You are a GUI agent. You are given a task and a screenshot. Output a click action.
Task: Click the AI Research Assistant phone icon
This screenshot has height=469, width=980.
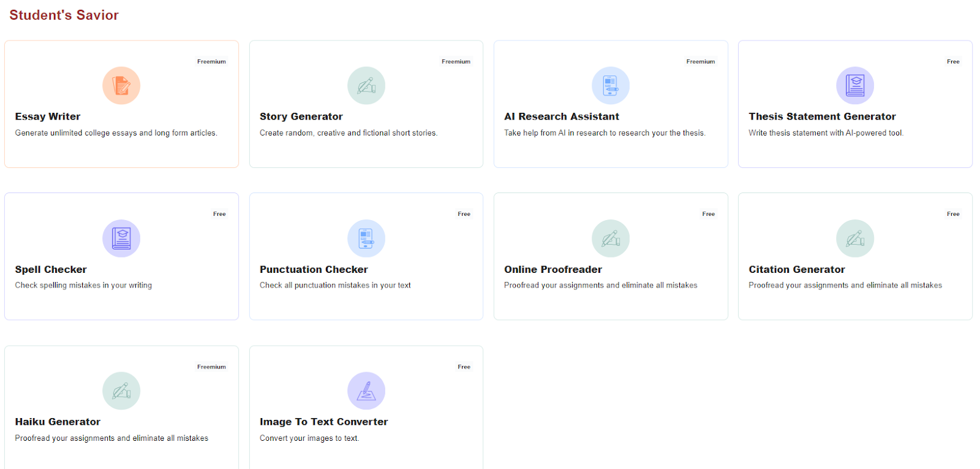[x=611, y=85]
